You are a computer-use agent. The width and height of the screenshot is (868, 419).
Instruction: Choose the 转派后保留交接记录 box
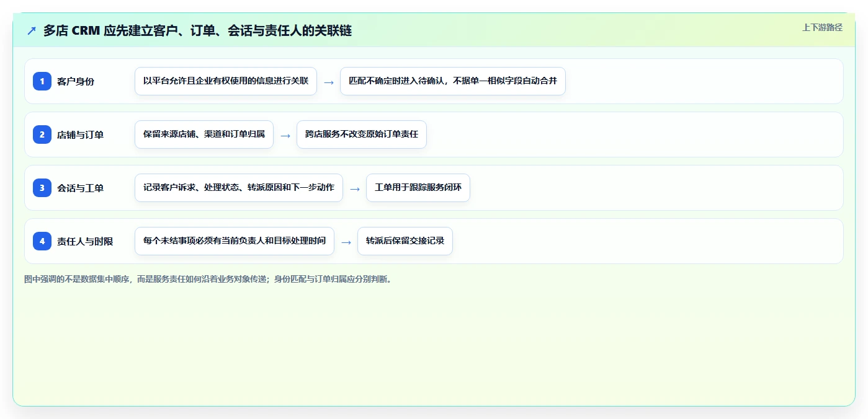pyautogui.click(x=405, y=241)
